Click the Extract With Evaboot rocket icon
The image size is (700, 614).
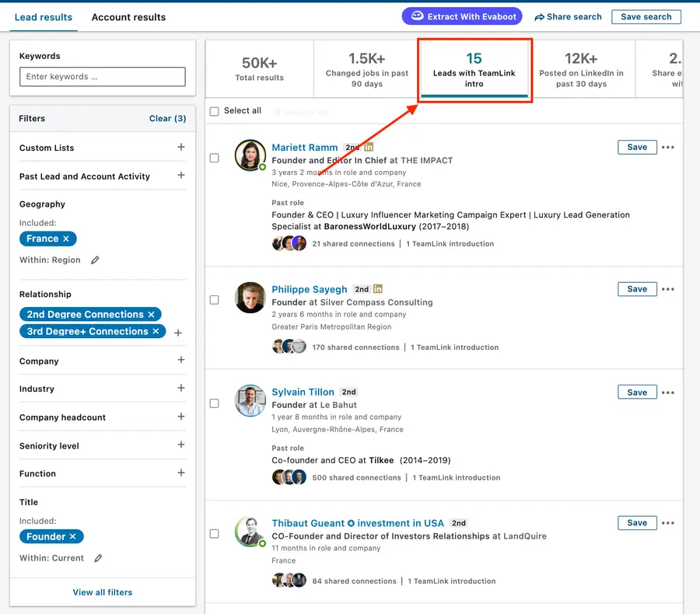(x=415, y=16)
